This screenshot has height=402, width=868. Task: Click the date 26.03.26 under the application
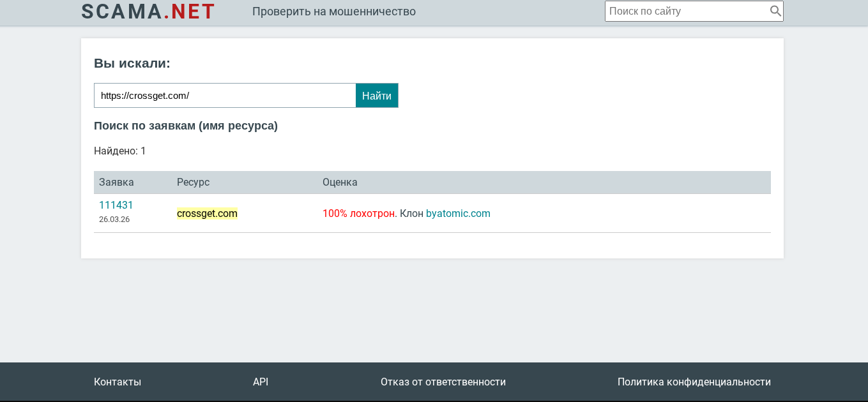(x=114, y=219)
